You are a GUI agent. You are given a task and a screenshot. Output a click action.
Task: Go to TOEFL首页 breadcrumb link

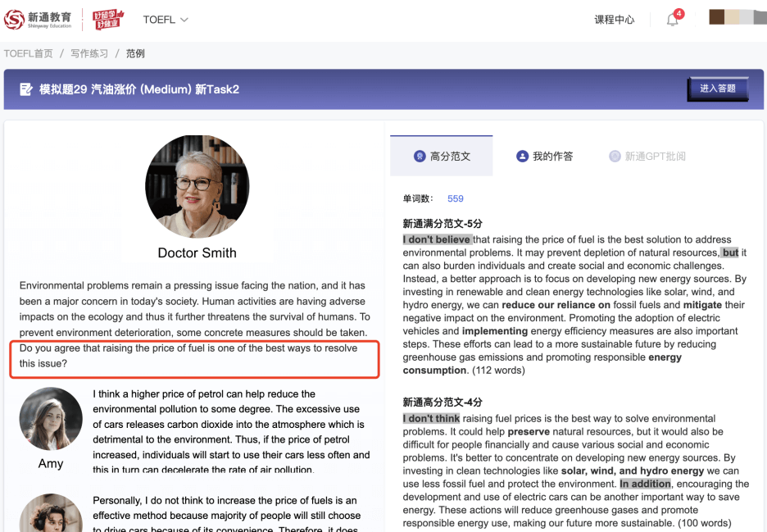(29, 53)
